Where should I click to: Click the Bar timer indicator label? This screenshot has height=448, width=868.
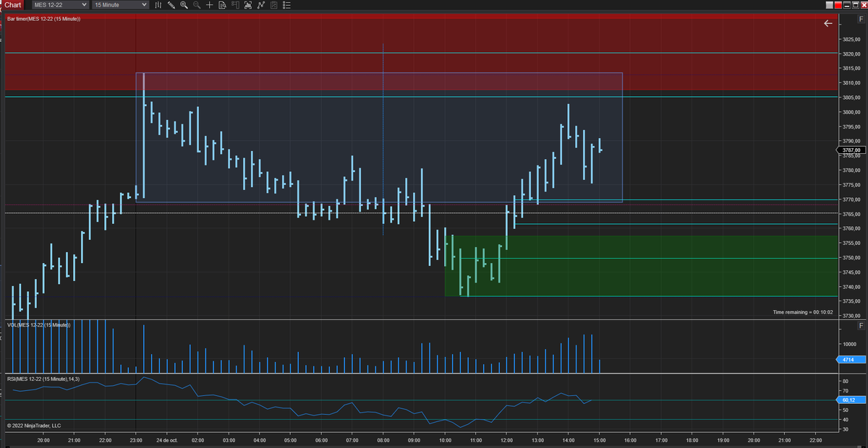(43, 18)
